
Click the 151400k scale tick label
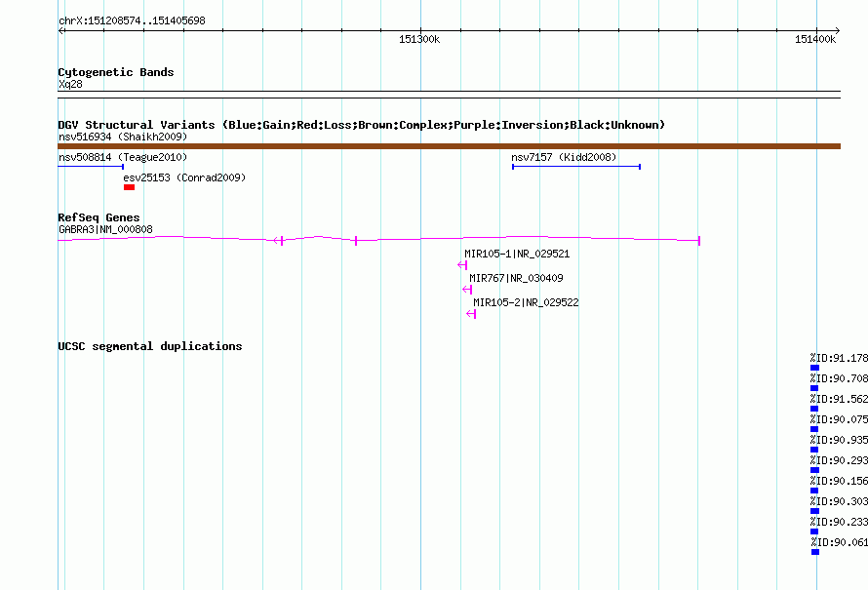point(815,39)
